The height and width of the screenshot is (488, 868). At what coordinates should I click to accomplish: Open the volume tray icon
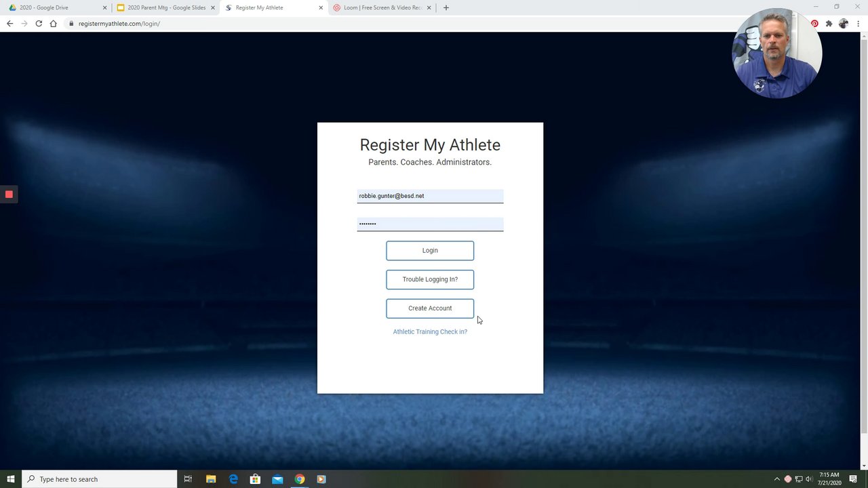pyautogui.click(x=809, y=479)
